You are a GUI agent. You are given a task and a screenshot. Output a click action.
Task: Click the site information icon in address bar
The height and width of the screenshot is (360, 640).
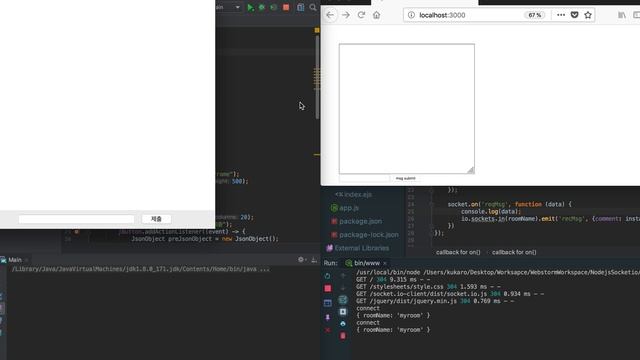click(411, 15)
